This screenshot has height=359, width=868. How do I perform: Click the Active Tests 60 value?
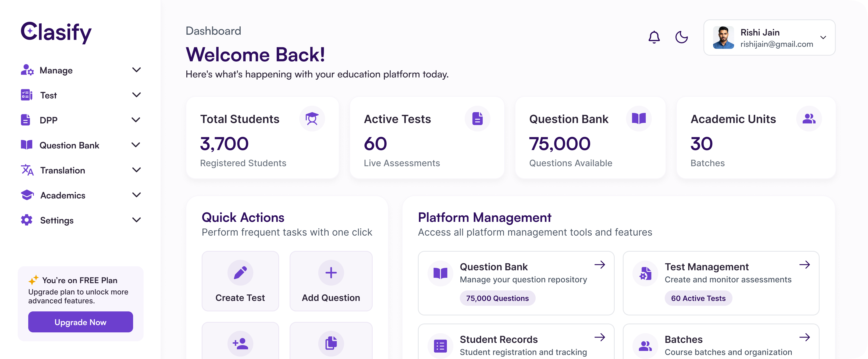(375, 144)
